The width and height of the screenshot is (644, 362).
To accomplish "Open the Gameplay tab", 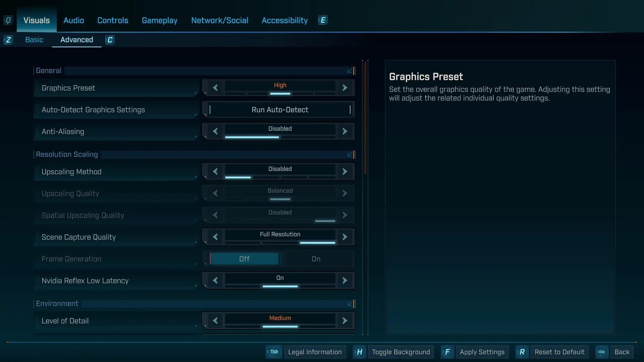I will click(160, 20).
